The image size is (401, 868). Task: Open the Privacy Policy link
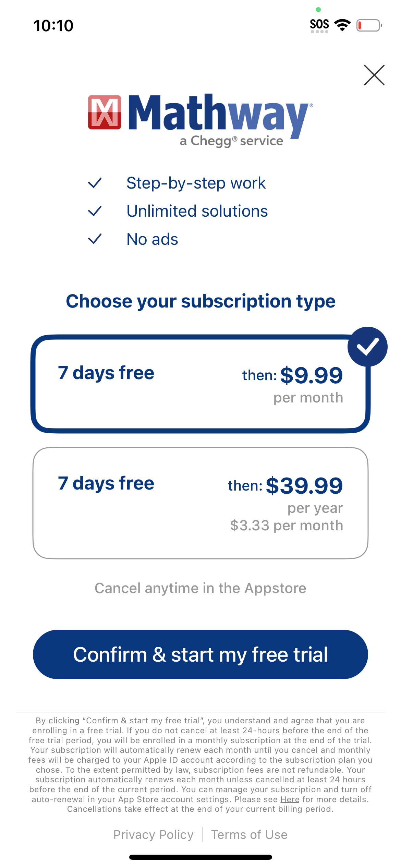pyautogui.click(x=153, y=835)
